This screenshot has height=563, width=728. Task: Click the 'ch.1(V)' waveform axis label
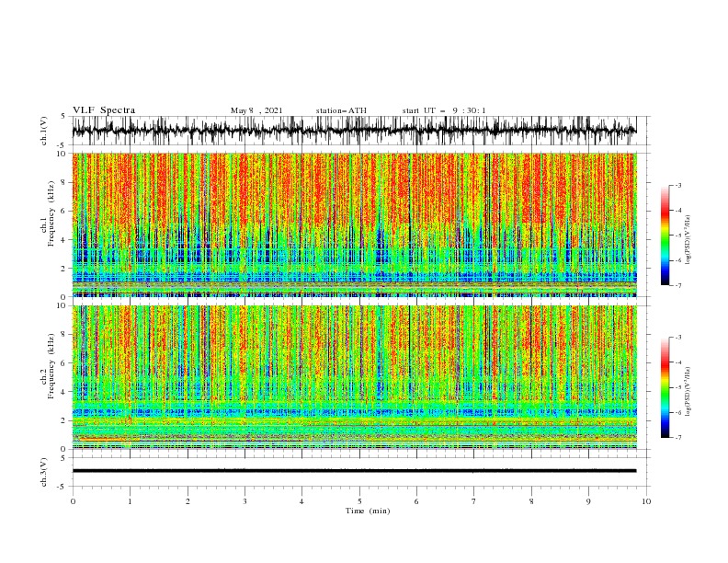tap(44, 131)
